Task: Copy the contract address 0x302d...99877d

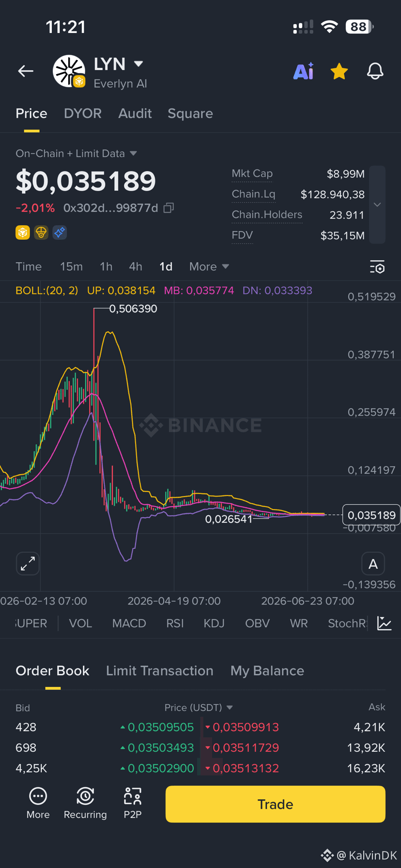Action: coord(169,208)
